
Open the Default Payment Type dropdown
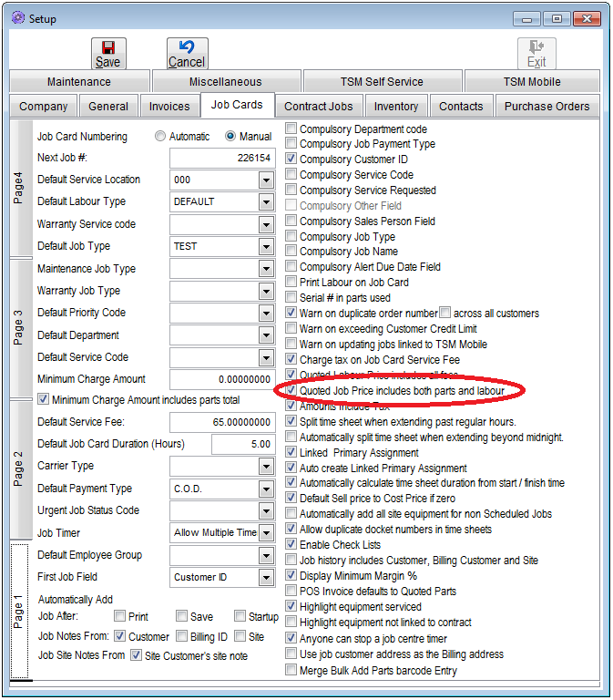[266, 489]
